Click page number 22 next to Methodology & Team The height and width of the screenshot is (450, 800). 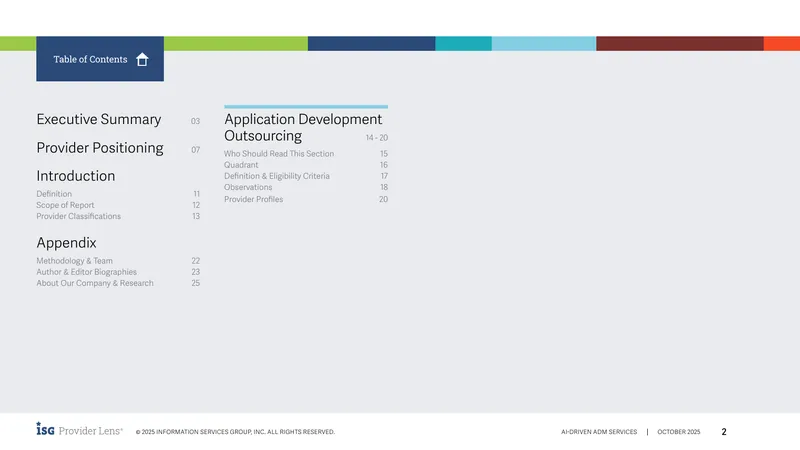(195, 261)
